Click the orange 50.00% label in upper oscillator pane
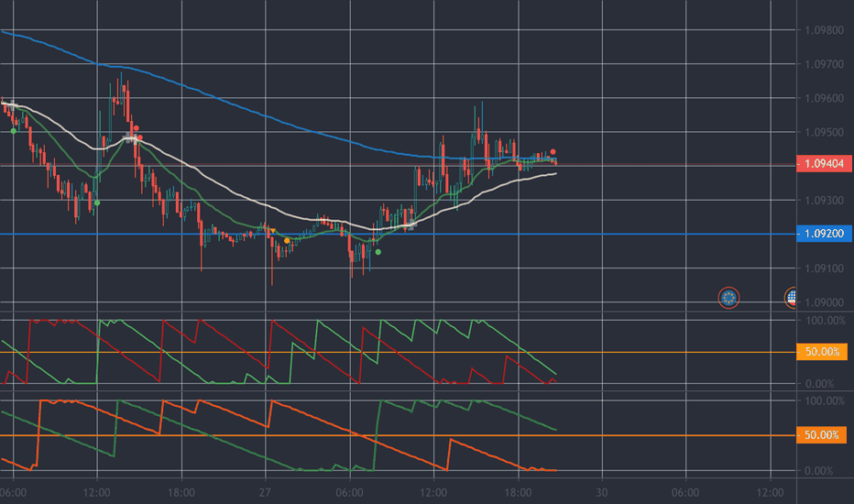Image resolution: width=854 pixels, height=504 pixels. click(821, 352)
